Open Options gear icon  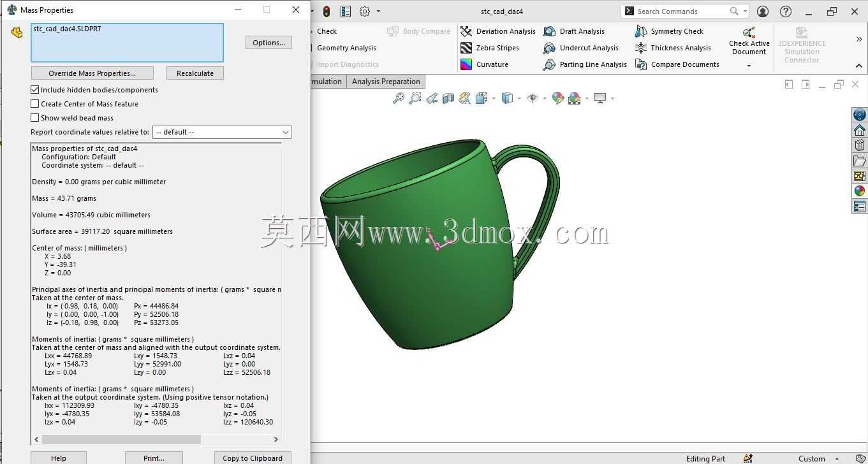pos(365,11)
